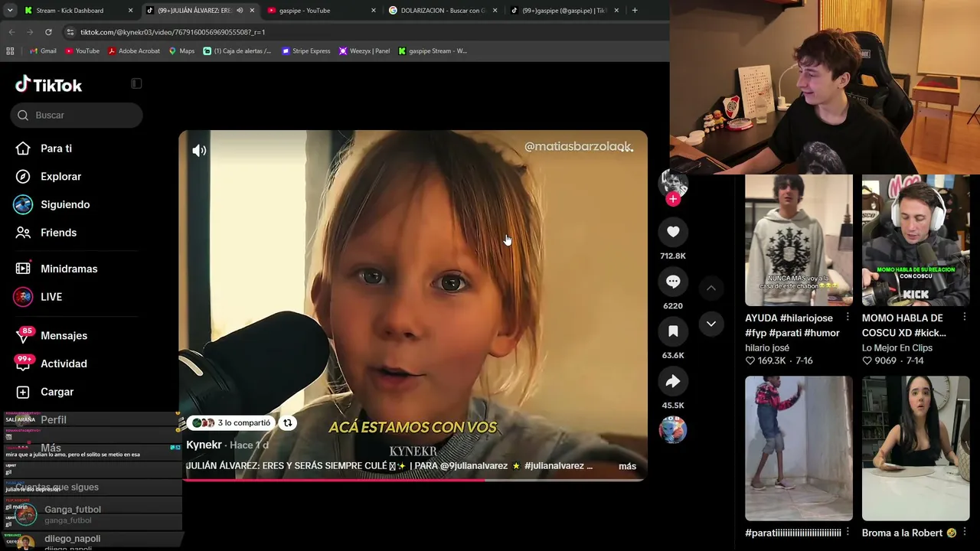Open Stripe Express bookmark
This screenshot has width=980, height=551.
[x=305, y=51]
